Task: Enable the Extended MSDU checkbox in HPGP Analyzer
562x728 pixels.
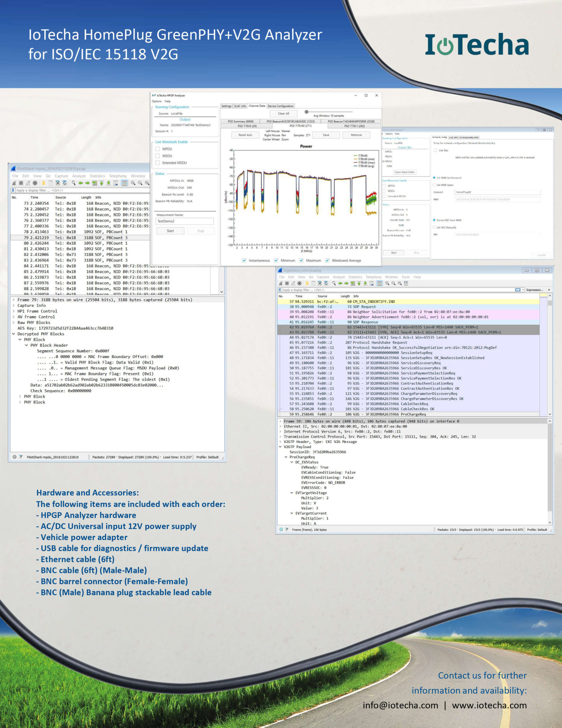Action: tap(158, 163)
